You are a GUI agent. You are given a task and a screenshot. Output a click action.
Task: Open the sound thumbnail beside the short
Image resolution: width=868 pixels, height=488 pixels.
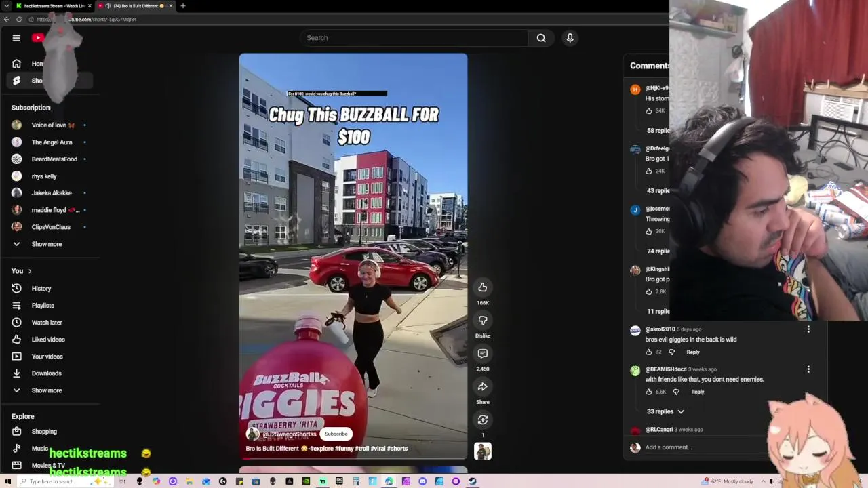click(483, 451)
